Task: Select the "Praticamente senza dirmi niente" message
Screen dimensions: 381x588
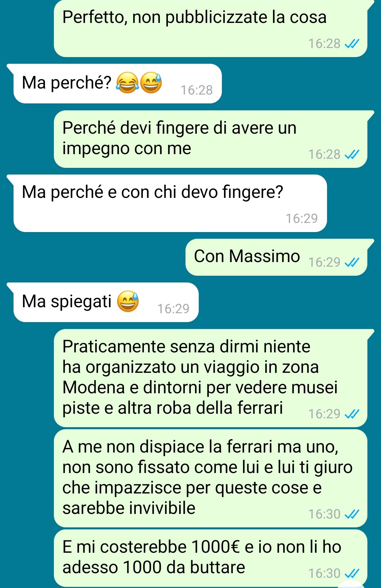Action: click(211, 378)
